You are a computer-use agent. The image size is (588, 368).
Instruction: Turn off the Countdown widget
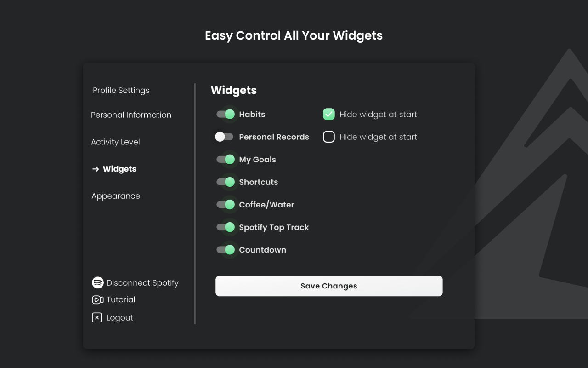(x=225, y=249)
